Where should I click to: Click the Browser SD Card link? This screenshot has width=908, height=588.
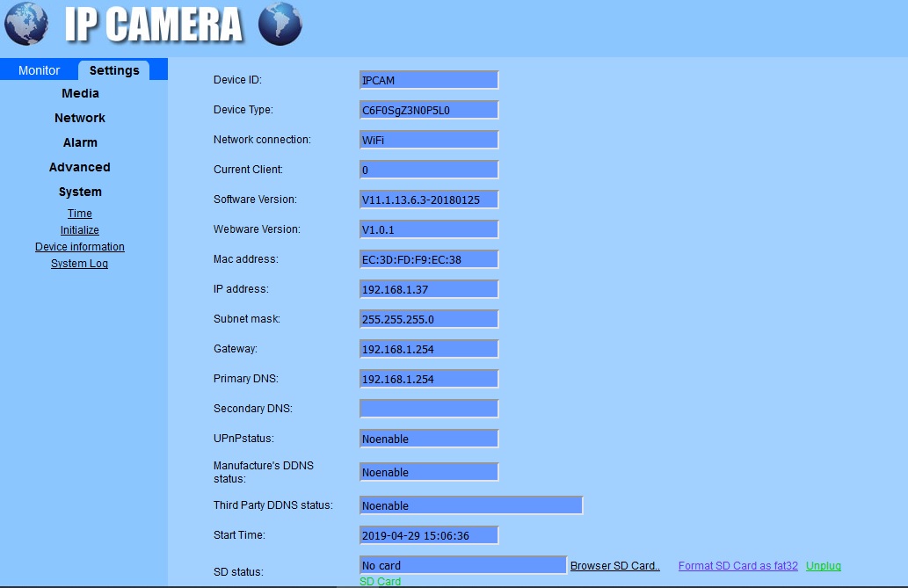(x=615, y=566)
